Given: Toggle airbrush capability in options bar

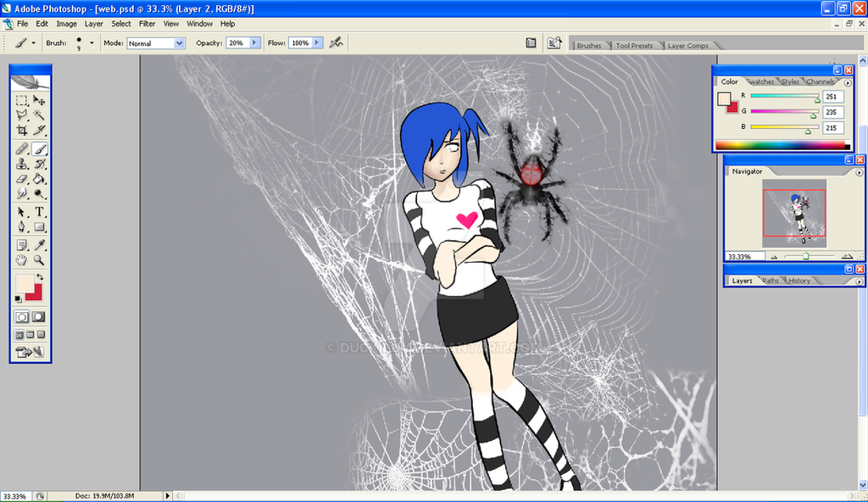Looking at the screenshot, I should tap(336, 42).
